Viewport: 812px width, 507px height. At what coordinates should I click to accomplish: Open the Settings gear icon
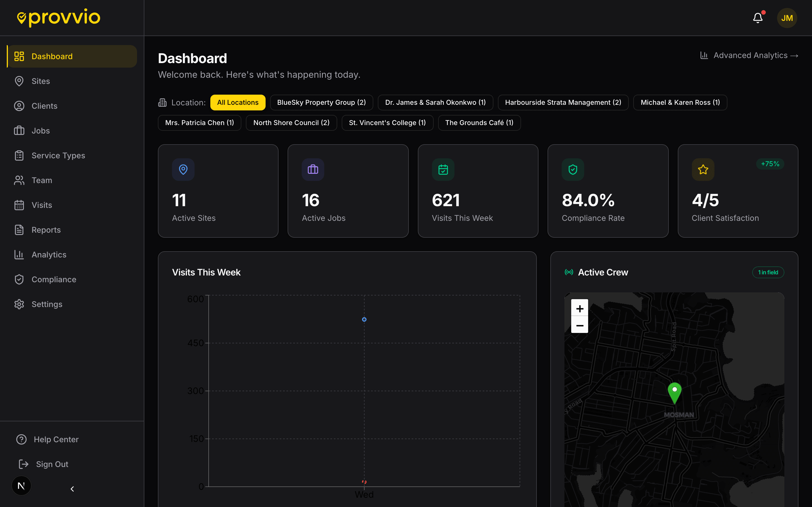19,304
